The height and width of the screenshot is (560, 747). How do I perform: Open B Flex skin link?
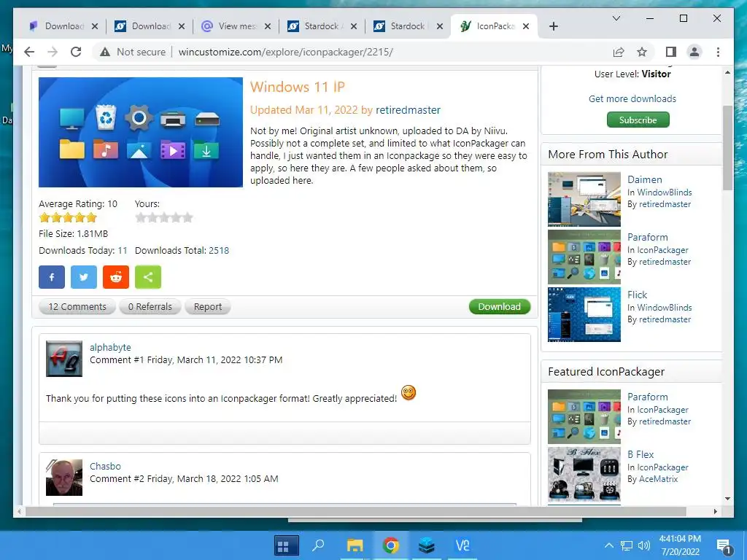coord(640,454)
